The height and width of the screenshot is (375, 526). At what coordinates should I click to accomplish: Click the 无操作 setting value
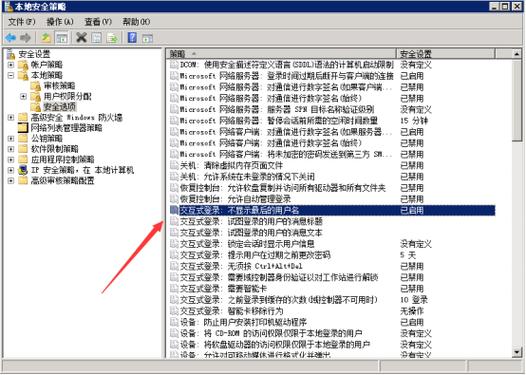(412, 311)
